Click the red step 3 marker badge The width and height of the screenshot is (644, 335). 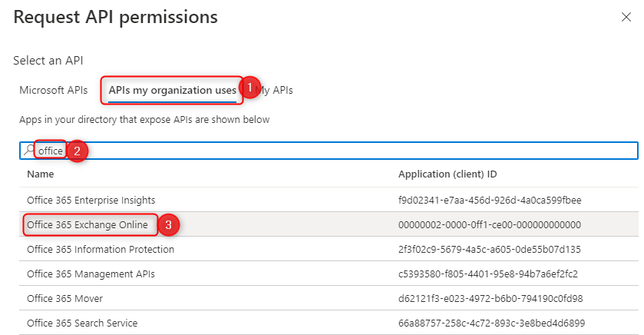[169, 225]
